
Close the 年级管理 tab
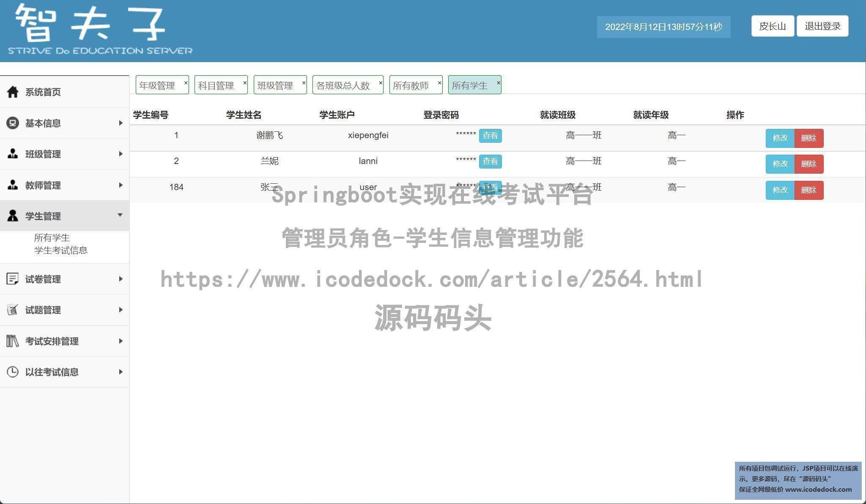[186, 83]
